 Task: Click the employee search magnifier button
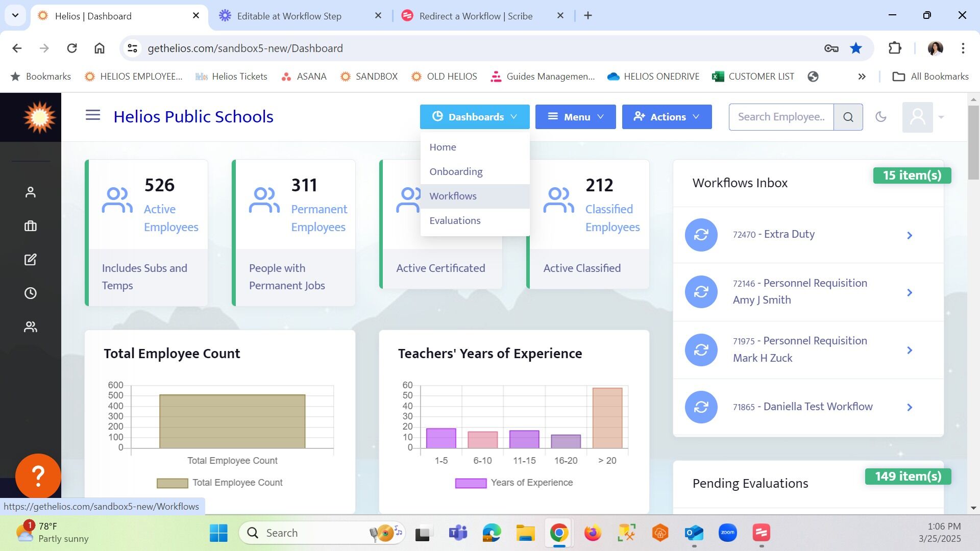pos(848,117)
